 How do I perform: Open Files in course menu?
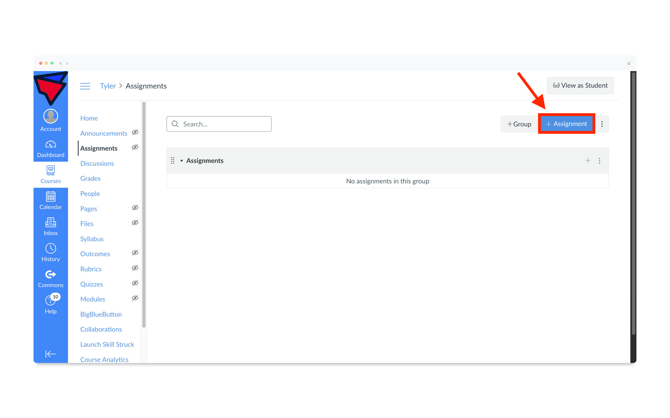tap(87, 224)
